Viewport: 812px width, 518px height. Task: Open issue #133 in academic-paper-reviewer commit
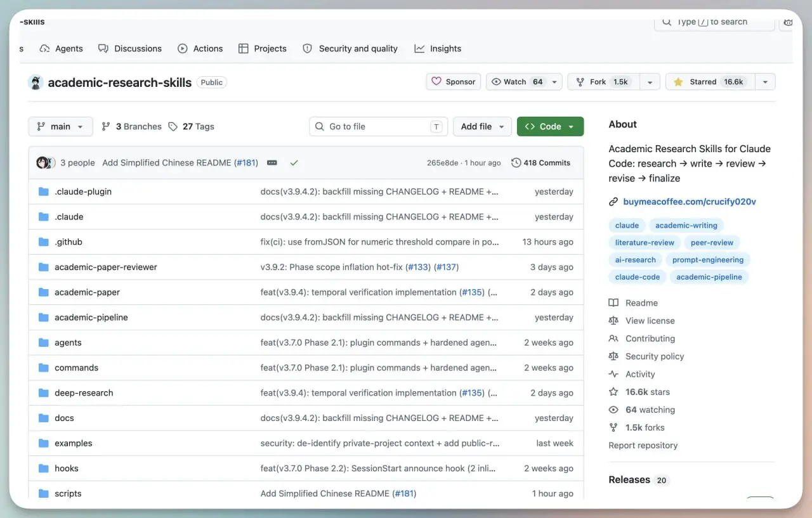(x=418, y=267)
